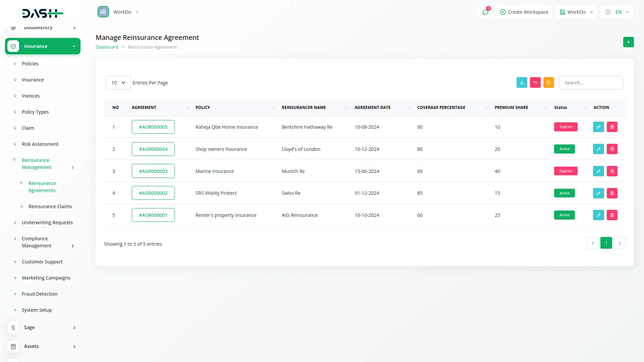Click the Insurance shield icon in sidebar
The width and height of the screenshot is (644, 362).
(x=13, y=46)
